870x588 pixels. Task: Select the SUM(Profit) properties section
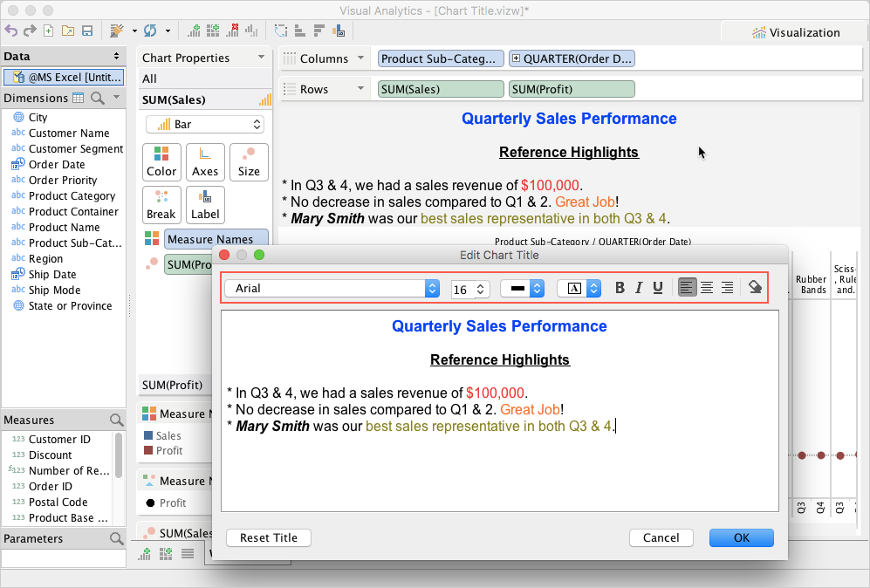pos(175,385)
